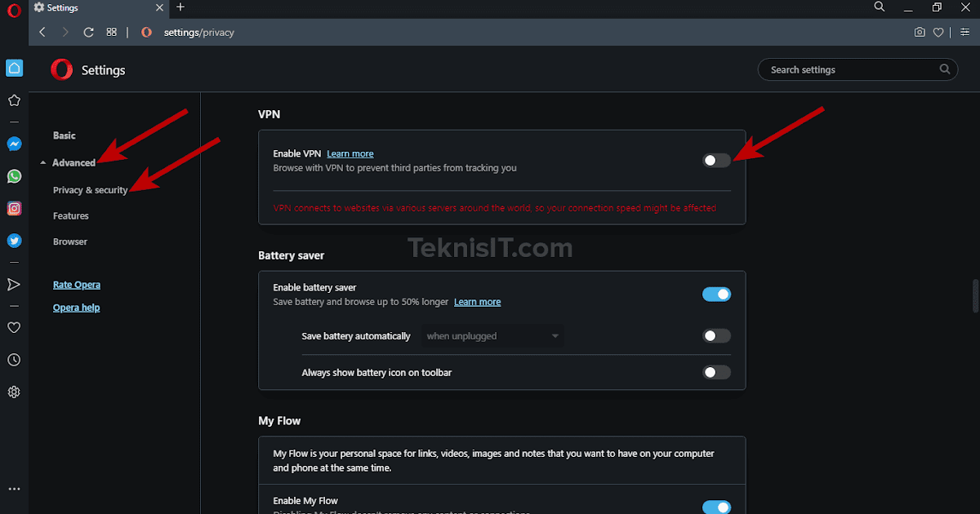Toggle Enable VPN switch

tap(716, 161)
